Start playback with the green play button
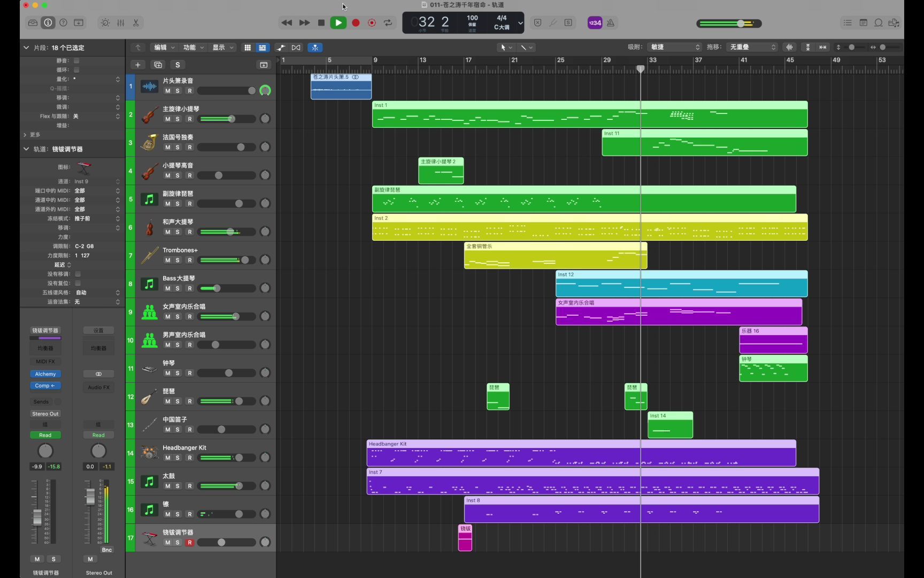The height and width of the screenshot is (578, 924). tap(338, 22)
